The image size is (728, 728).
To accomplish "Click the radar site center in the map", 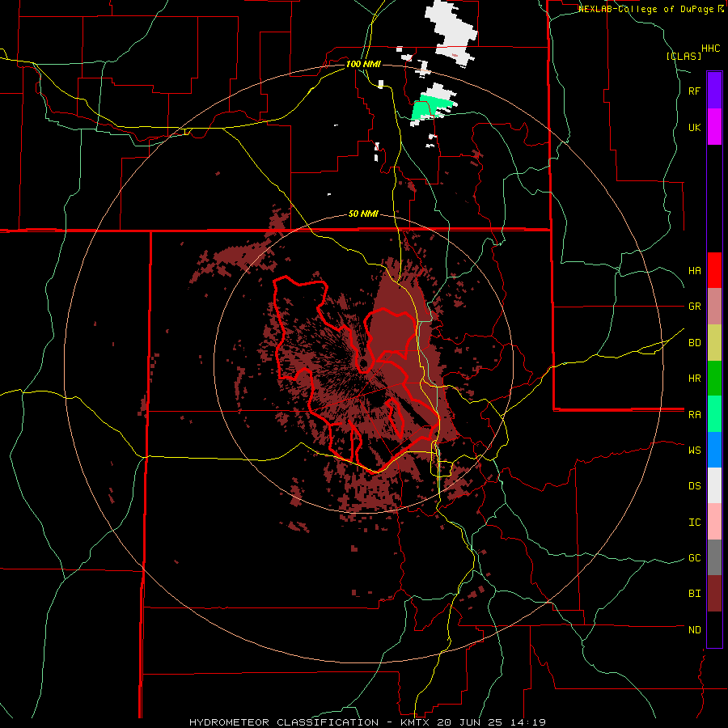I will pyautogui.click(x=364, y=363).
